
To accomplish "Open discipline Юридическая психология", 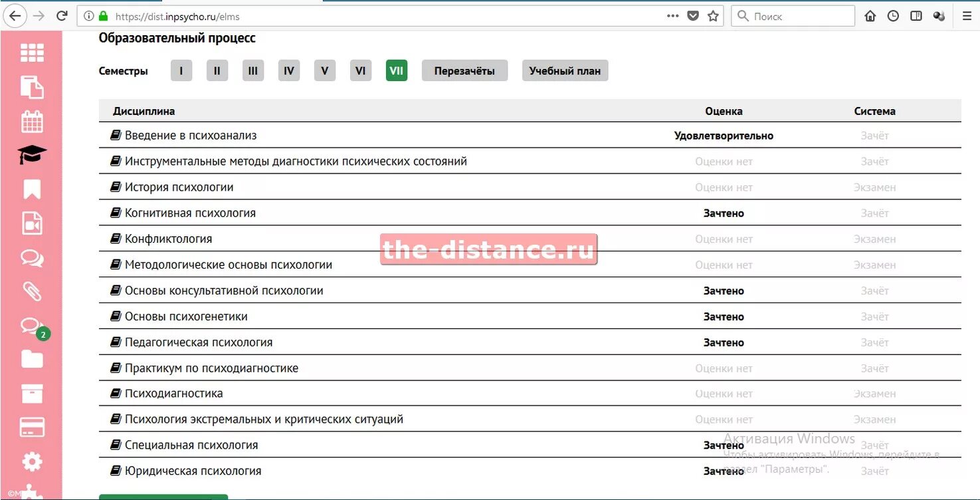I will 193,471.
